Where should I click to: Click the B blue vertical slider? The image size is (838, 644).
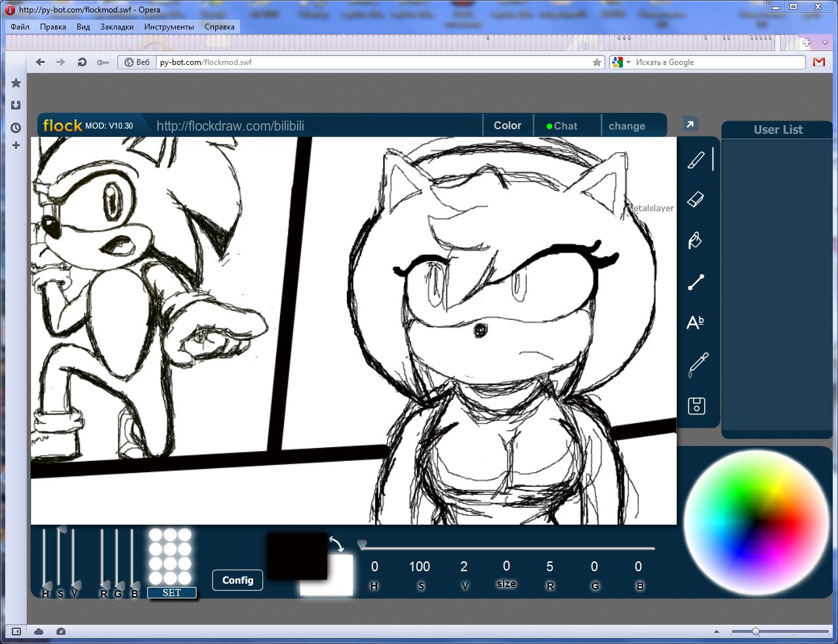pyautogui.click(x=132, y=558)
